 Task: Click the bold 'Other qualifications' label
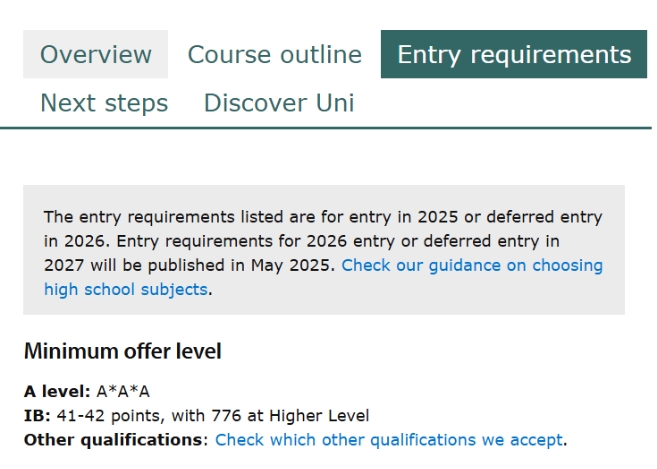[113, 440]
